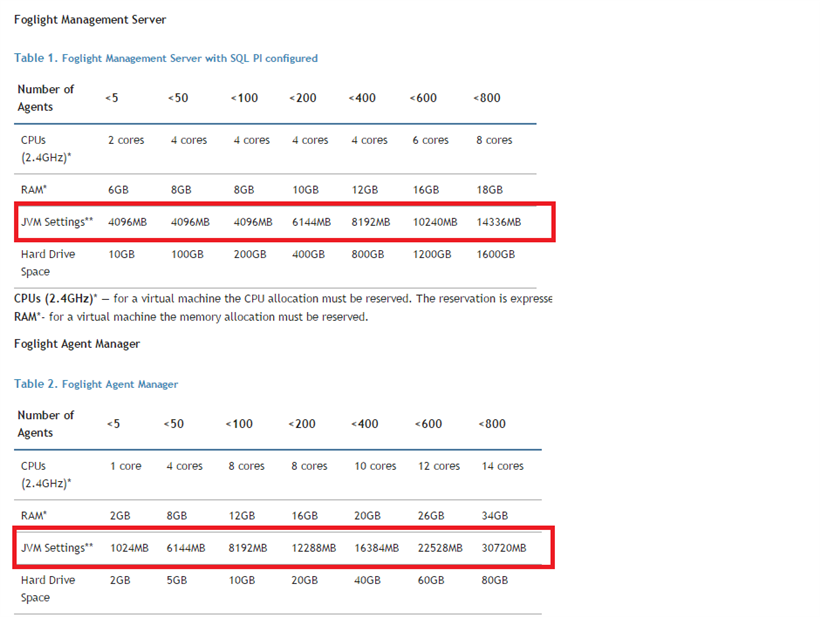
Task: Select the "Table 2. Foglight Agent Manager" caption
Action: tap(96, 384)
